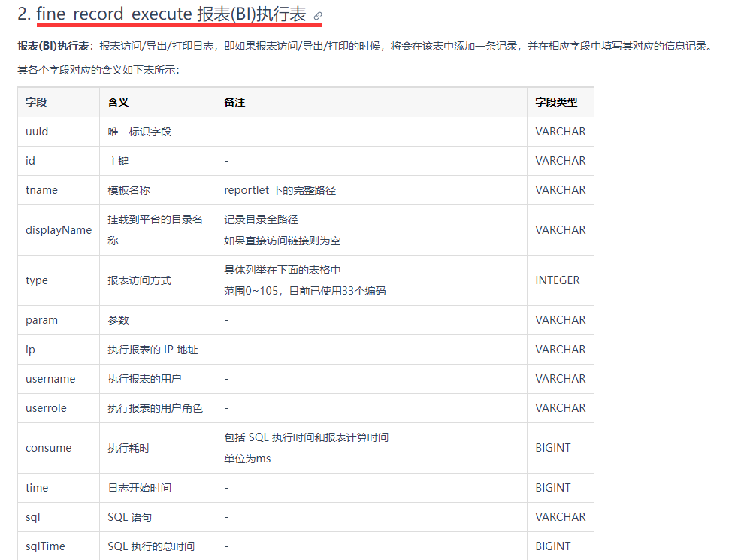Click the 'SQL 执行的总时间' cell

tap(158, 546)
